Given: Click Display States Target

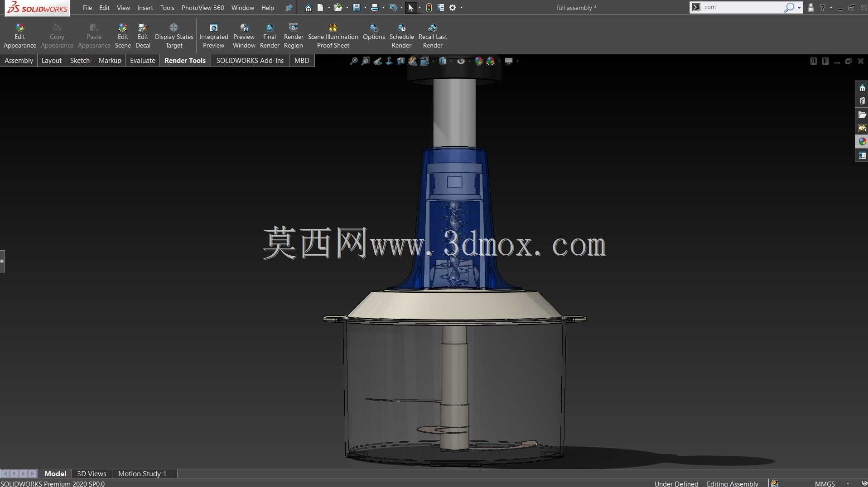Looking at the screenshot, I should click(174, 36).
